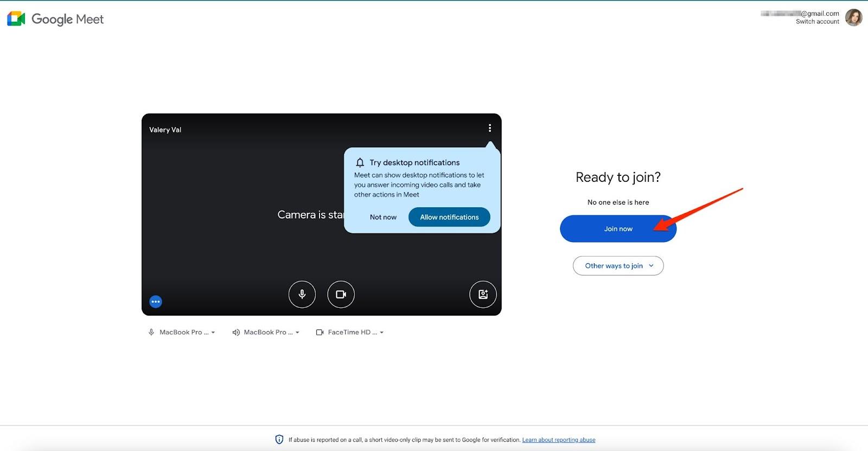
Task: Click the Google Meet logo icon
Action: pos(16,19)
